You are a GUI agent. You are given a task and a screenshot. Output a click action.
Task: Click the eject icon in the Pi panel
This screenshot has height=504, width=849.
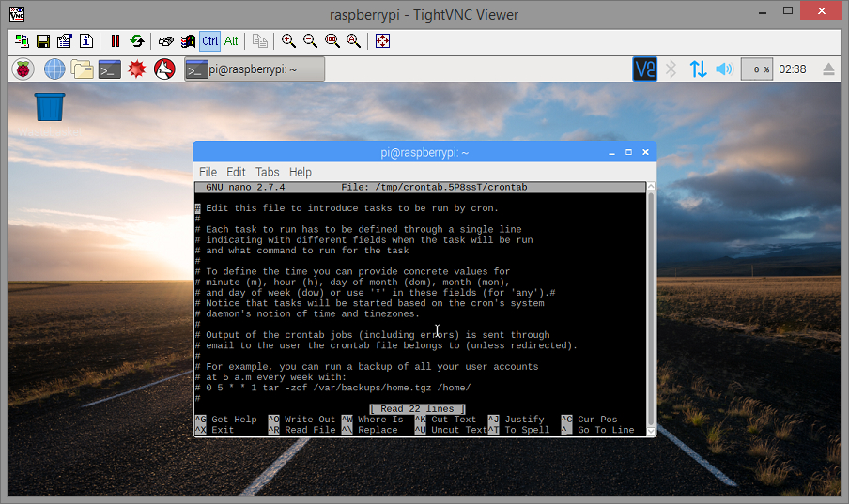pyautogui.click(x=828, y=69)
